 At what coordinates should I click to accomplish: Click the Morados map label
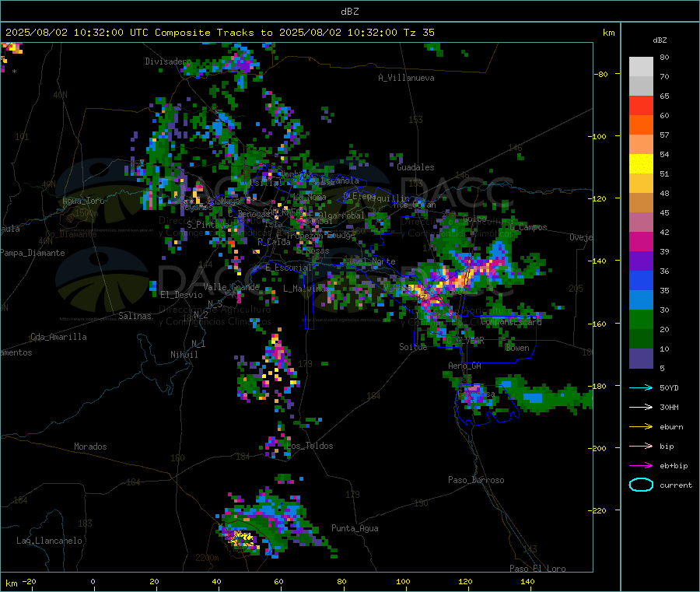tap(90, 447)
